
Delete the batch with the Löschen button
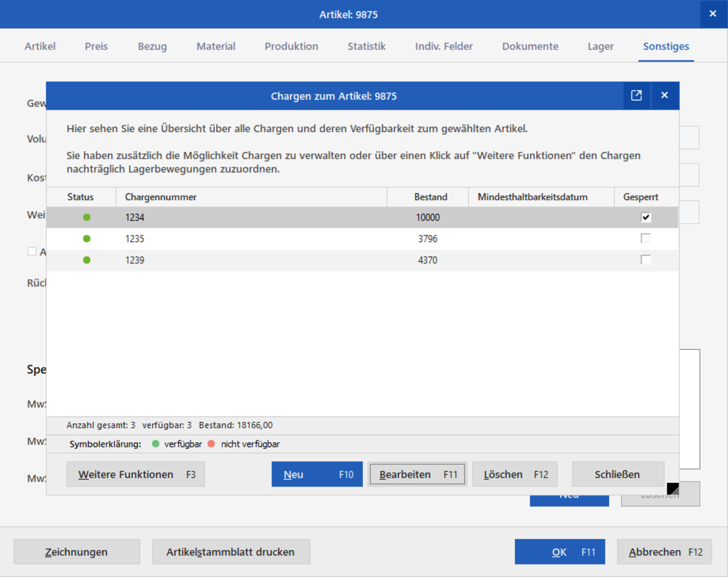tap(515, 474)
